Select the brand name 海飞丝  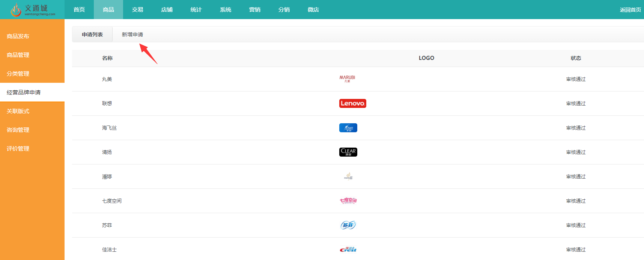pos(110,128)
